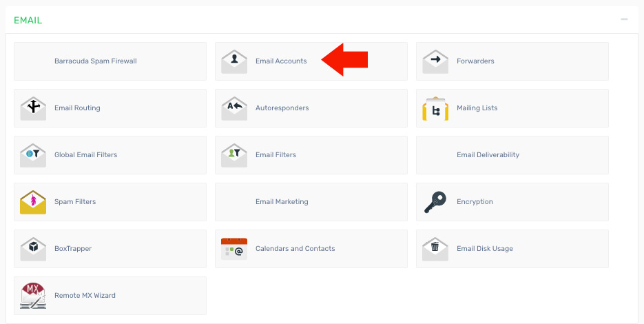Click the Autoresponders envelope icon
This screenshot has height=324, width=644.
pyautogui.click(x=234, y=108)
